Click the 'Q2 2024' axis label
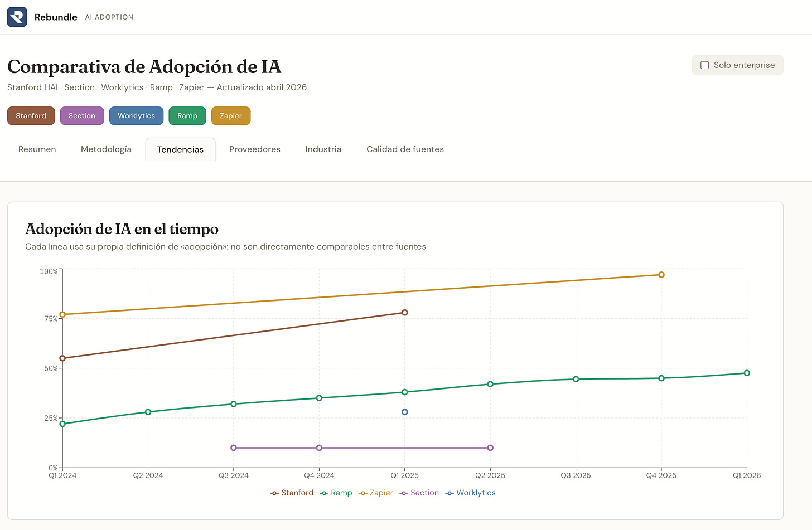 pos(148,476)
